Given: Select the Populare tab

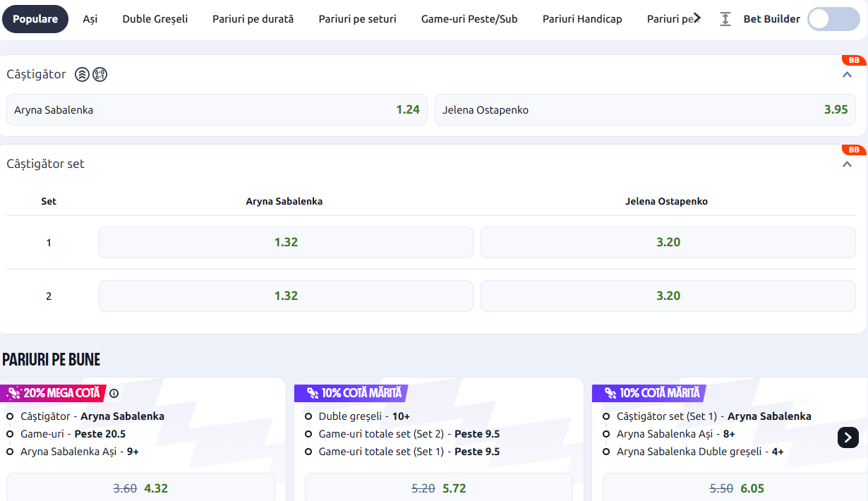Looking at the screenshot, I should pyautogui.click(x=35, y=19).
